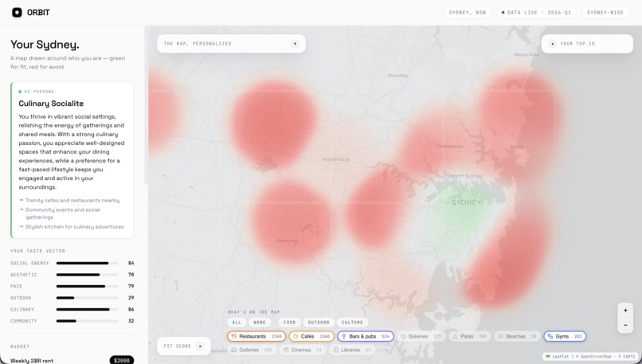Click the Cafés cup icon

(296, 336)
